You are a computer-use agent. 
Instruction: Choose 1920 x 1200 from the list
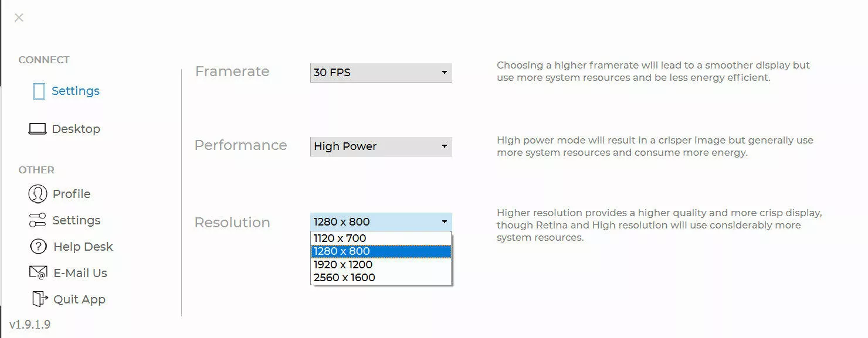pos(381,265)
